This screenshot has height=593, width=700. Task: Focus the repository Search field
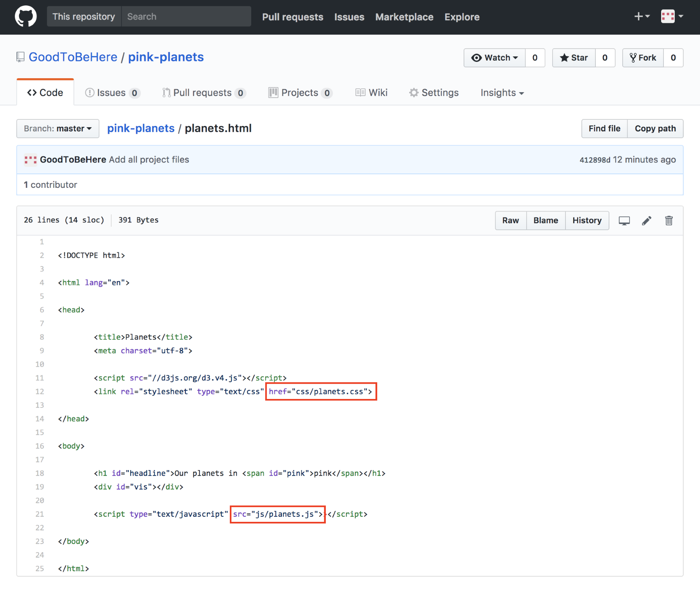pos(186,17)
